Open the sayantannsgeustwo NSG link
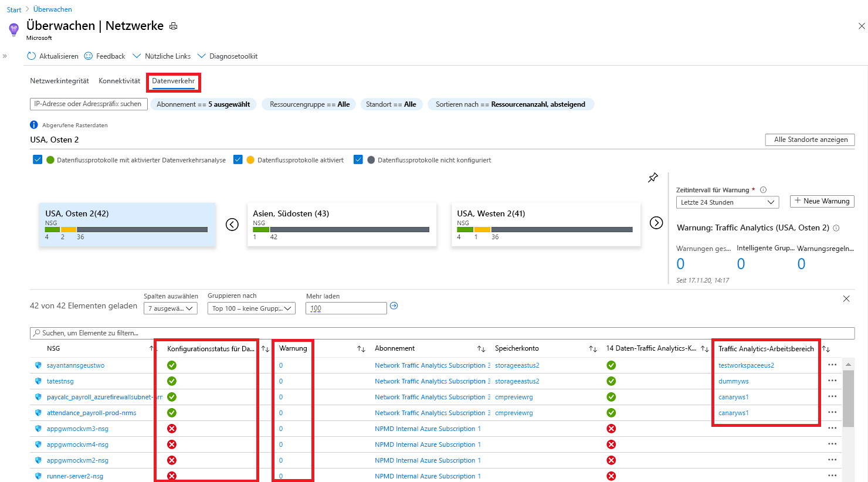This screenshot has width=868, height=482. tap(76, 365)
